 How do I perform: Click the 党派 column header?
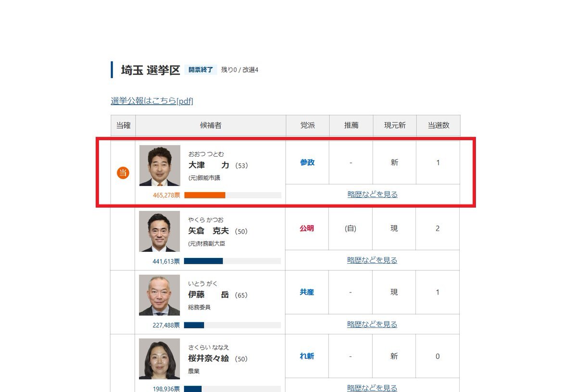pos(308,125)
